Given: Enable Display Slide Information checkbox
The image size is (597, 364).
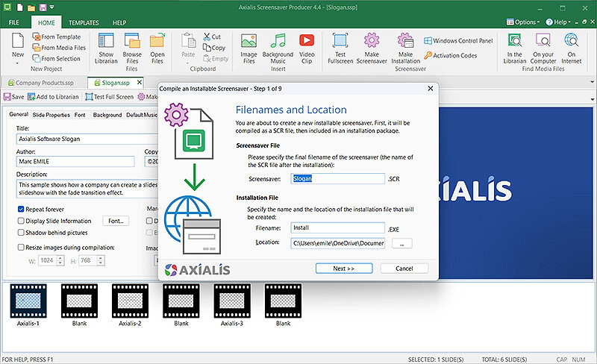Looking at the screenshot, I should click(x=21, y=221).
